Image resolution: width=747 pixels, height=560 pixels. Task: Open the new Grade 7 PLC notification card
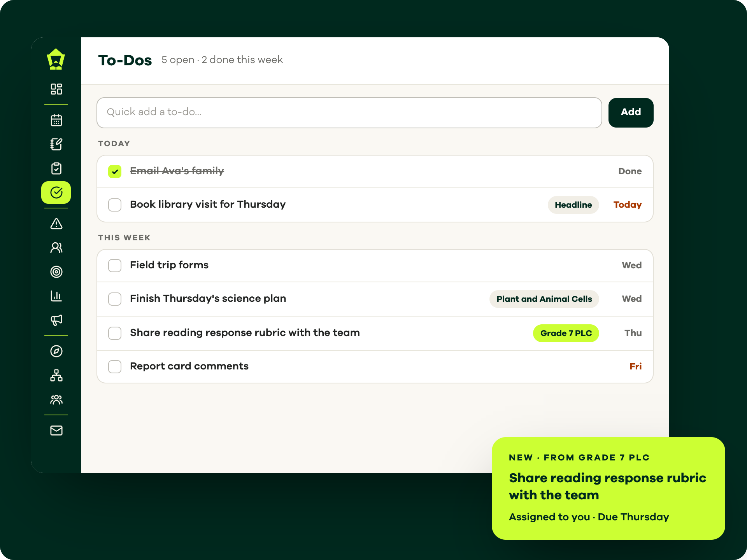click(x=608, y=488)
